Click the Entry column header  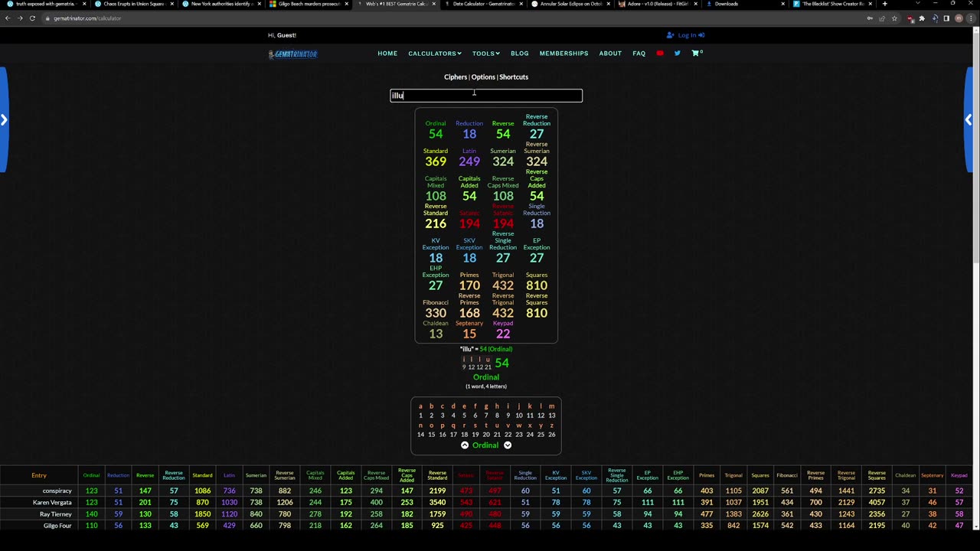click(x=39, y=475)
